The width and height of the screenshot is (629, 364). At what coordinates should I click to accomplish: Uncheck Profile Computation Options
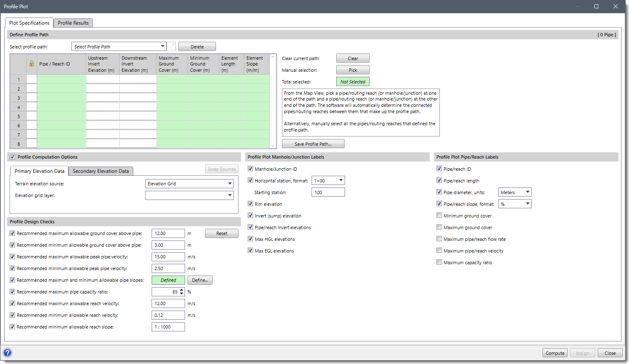point(12,157)
